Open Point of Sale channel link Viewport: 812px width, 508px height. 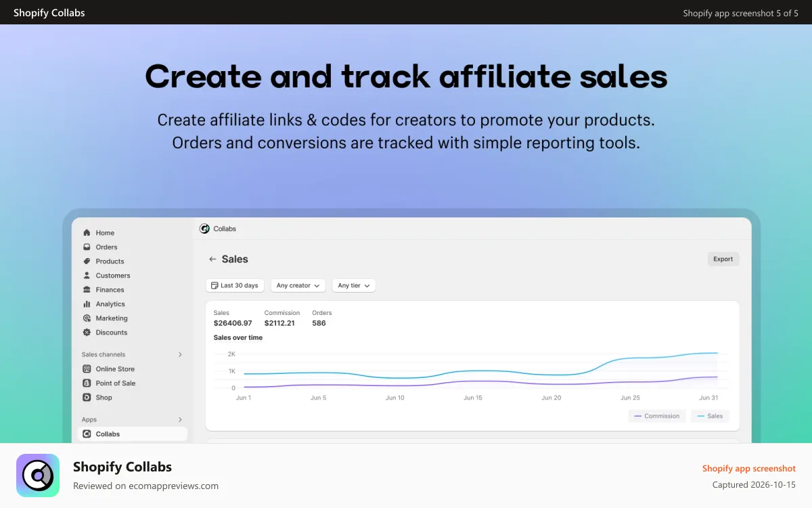tap(116, 383)
